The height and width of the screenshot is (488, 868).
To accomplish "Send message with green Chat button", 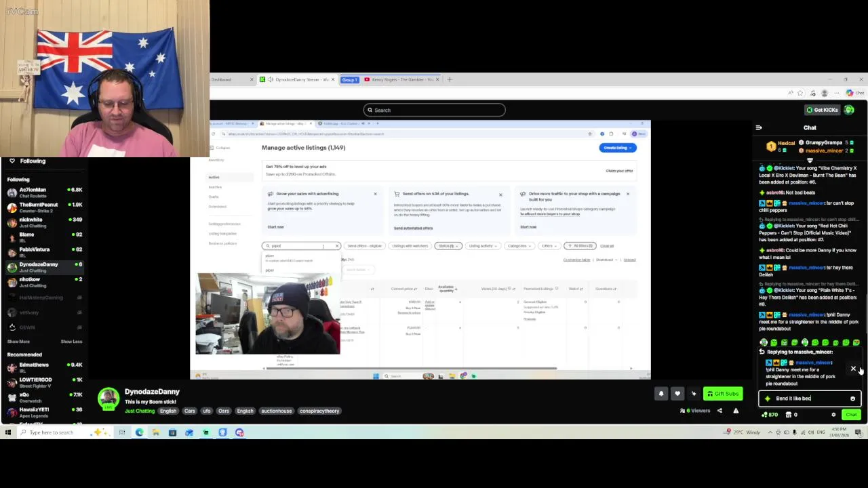I will (x=851, y=415).
